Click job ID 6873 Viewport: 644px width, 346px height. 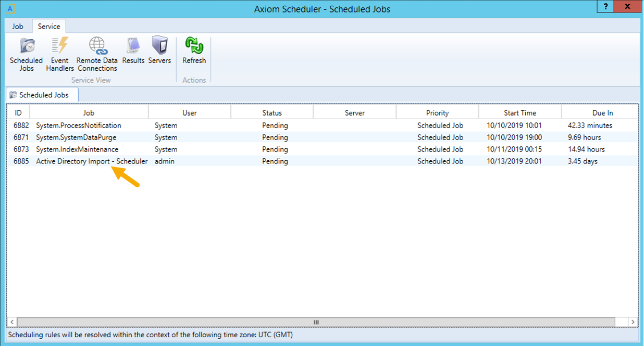pos(22,149)
